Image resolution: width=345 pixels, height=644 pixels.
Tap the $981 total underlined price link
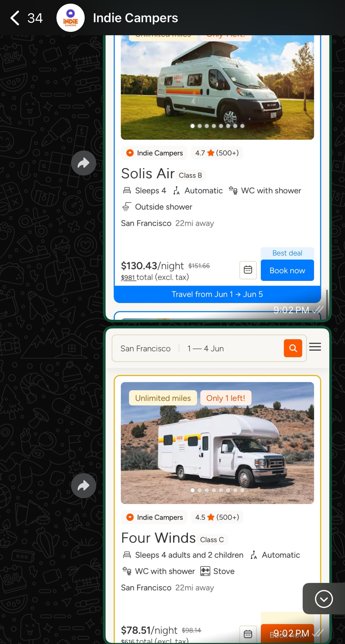tap(128, 277)
